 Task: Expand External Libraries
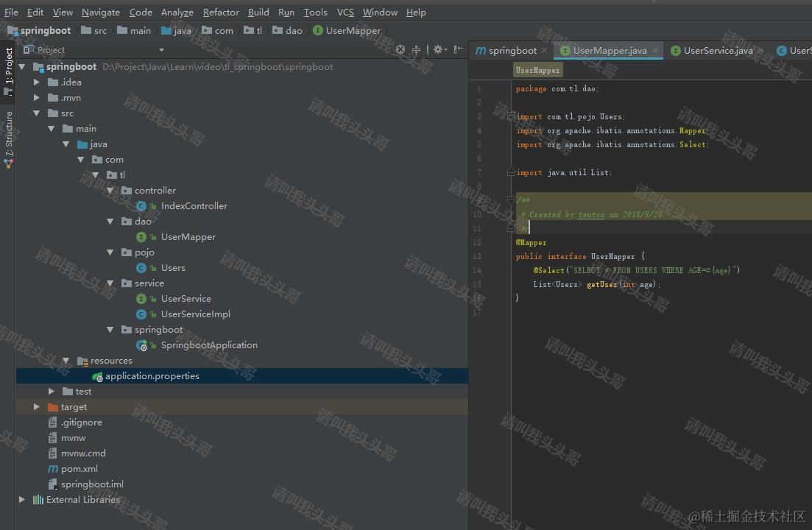click(21, 499)
